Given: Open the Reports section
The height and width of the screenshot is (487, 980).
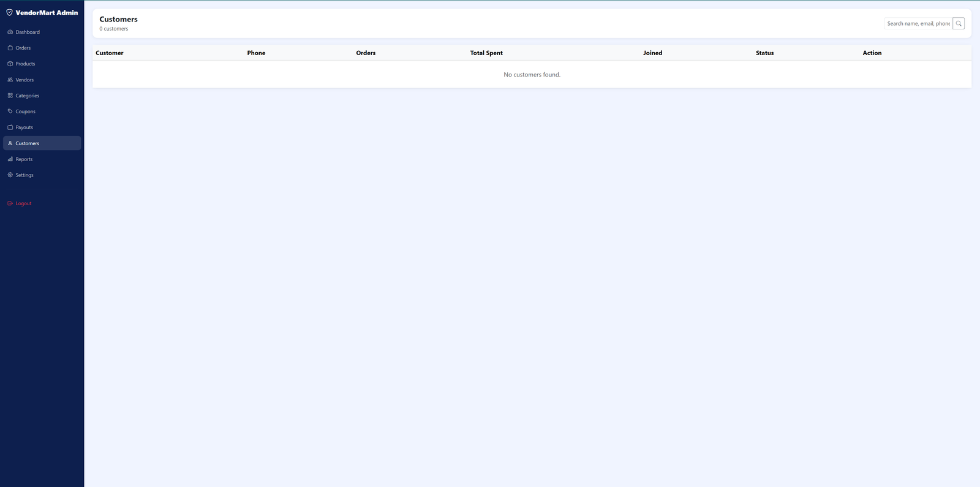Looking at the screenshot, I should pos(42,159).
